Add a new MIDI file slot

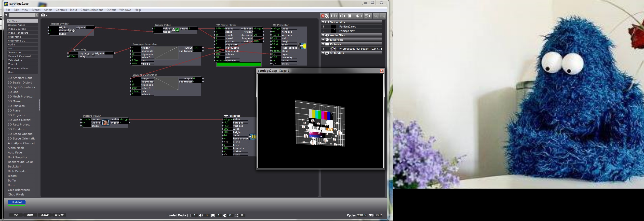[x=359, y=16]
